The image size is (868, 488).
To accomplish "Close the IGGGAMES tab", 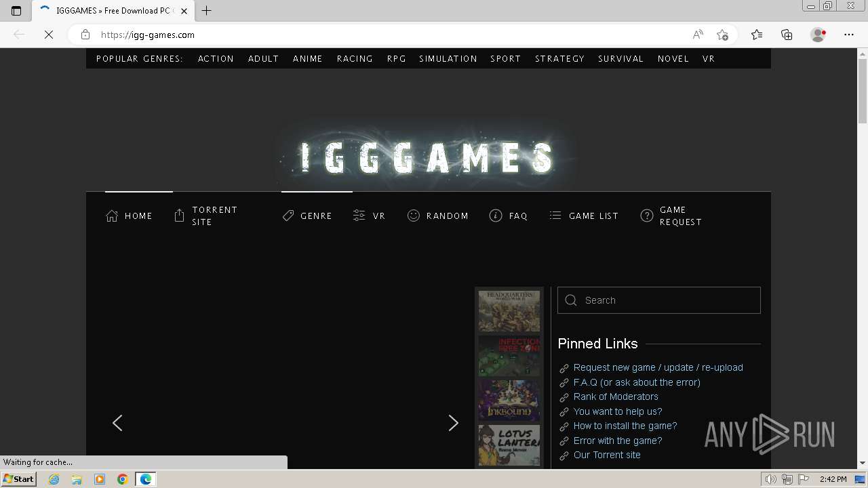I will point(184,11).
